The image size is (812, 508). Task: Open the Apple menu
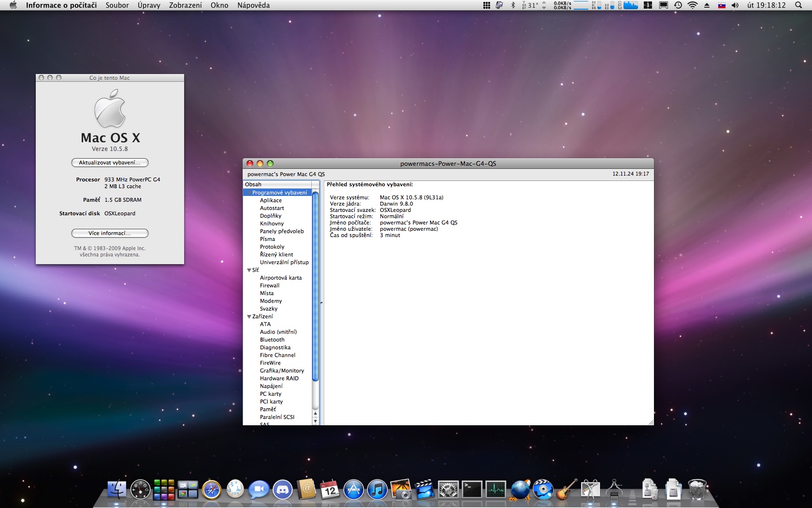(13, 5)
